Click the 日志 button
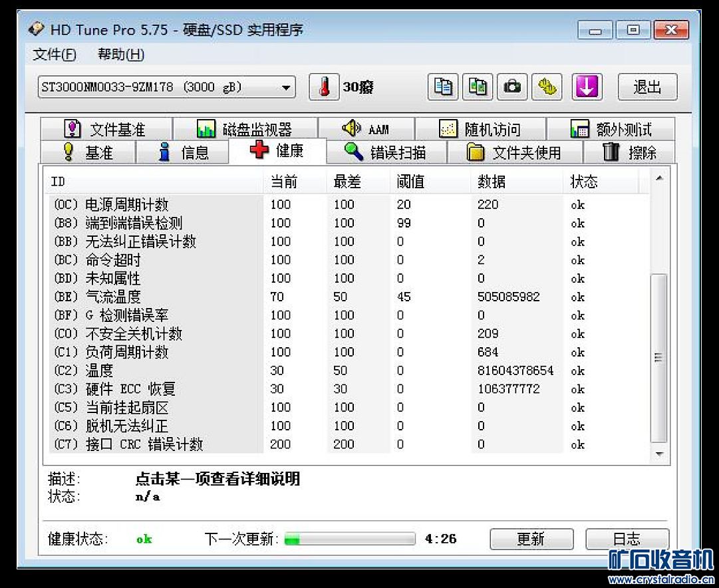Viewport: 719px width, 588px height. (627, 539)
